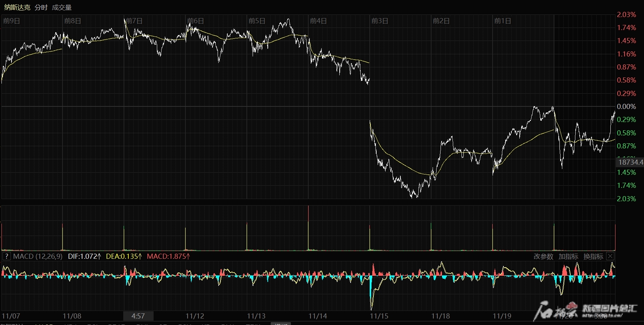Image resolution: width=644 pixels, height=325 pixels.
Task: Click the red 0.29% axis label
Action: pos(626,93)
